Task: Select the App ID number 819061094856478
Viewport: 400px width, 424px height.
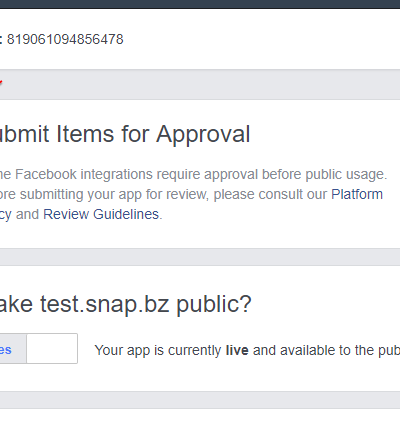Action: click(65, 39)
